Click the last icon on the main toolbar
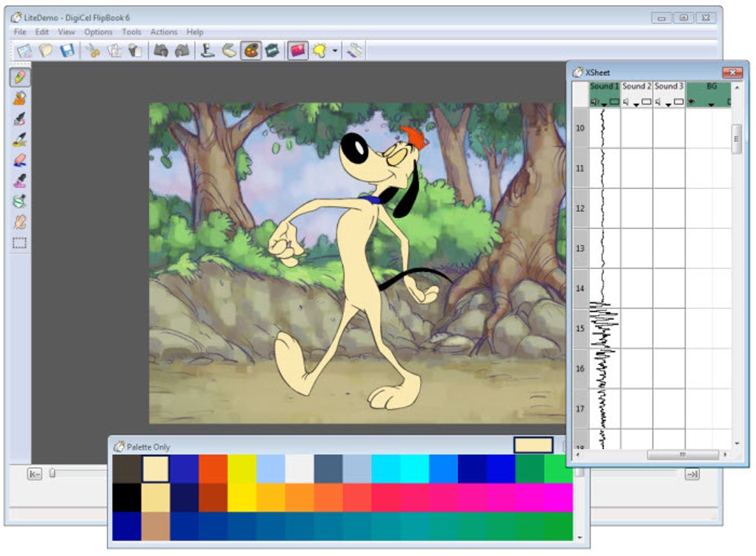Image resolution: width=756 pixels, height=556 pixels. [x=354, y=50]
